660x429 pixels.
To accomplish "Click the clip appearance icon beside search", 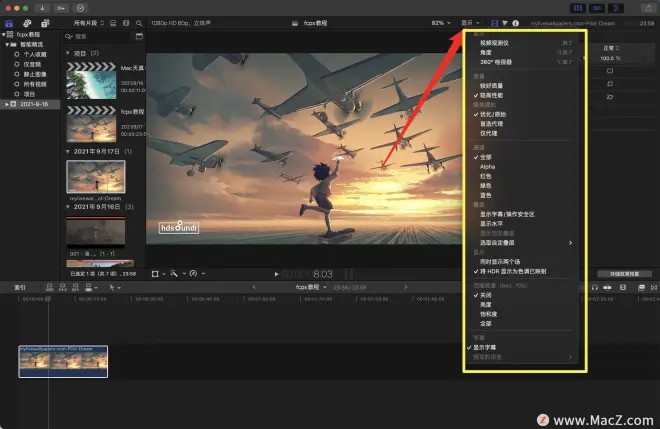I will pyautogui.click(x=139, y=36).
